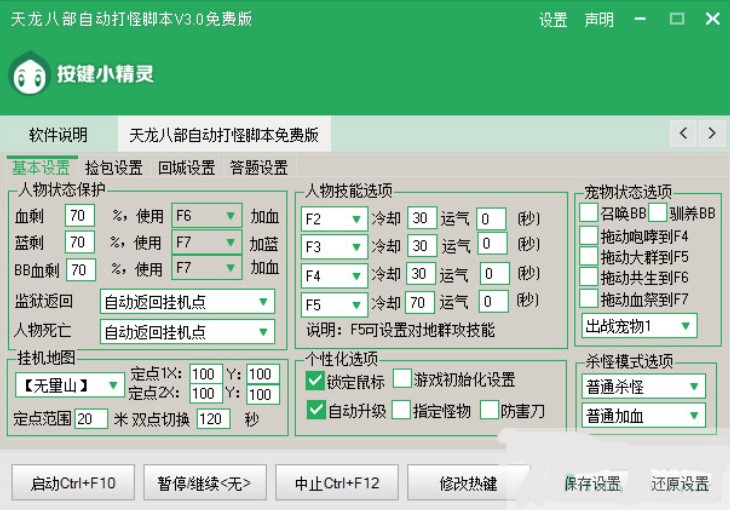Click the F2 运气 seconds field

click(x=491, y=219)
